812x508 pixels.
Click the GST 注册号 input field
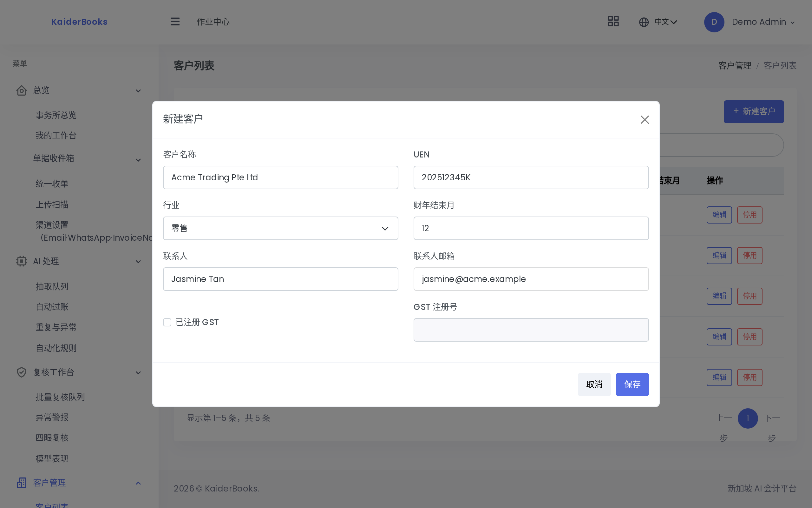click(531, 330)
